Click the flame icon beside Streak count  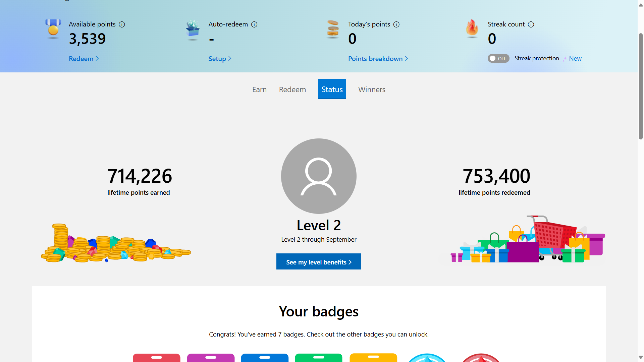(472, 29)
